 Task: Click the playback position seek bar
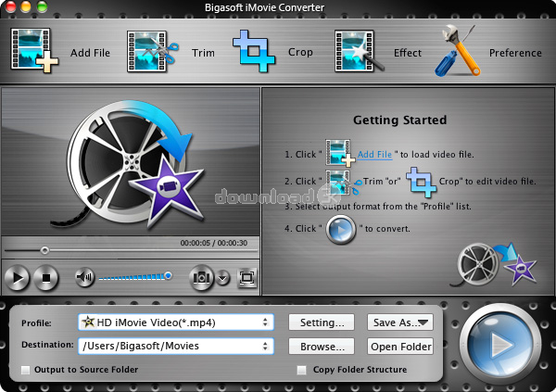[131, 250]
